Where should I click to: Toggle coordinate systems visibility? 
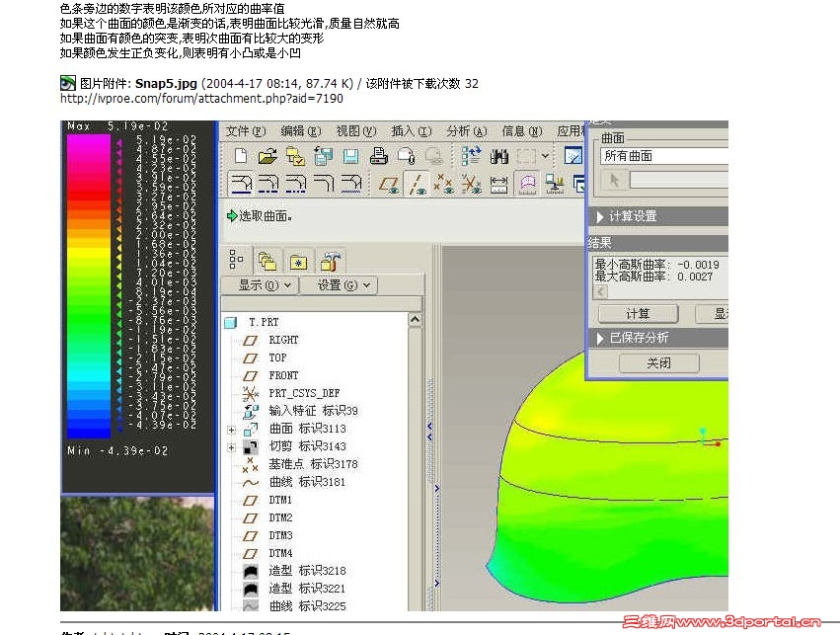472,184
